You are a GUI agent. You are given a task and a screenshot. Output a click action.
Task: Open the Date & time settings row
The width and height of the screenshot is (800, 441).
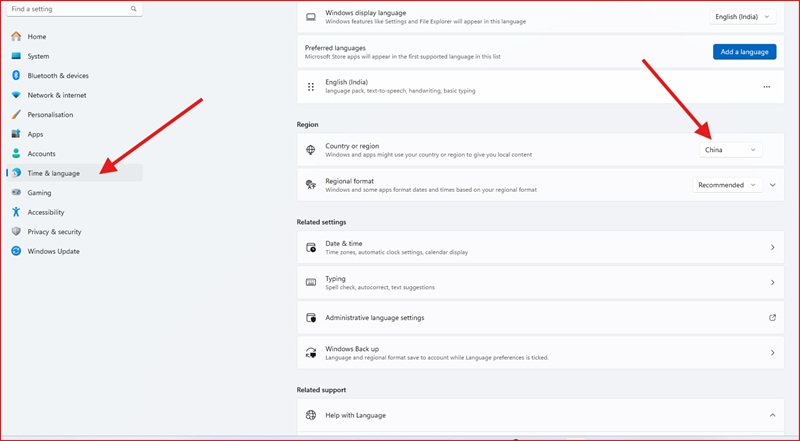coord(540,248)
